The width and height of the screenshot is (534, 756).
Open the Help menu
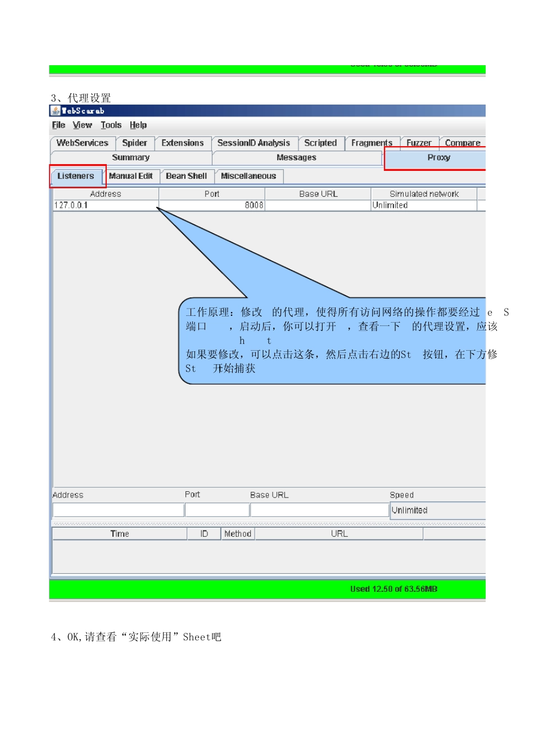(138, 125)
